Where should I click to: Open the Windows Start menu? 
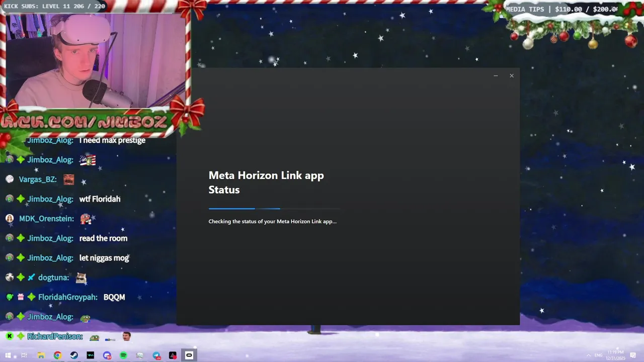tap(8, 355)
